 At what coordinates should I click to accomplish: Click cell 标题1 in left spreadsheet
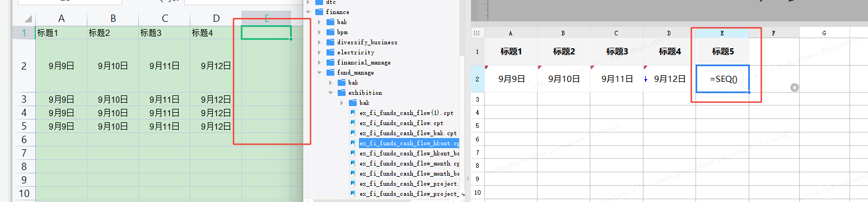pos(61,33)
